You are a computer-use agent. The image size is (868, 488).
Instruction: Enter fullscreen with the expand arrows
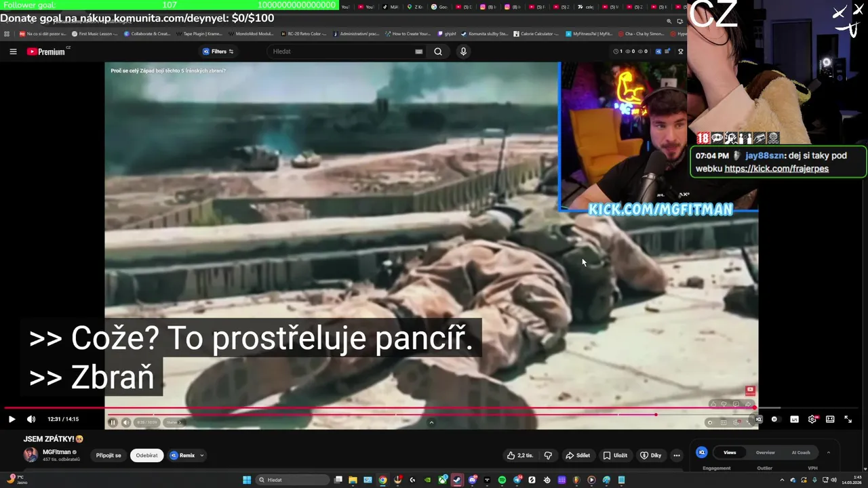848,419
